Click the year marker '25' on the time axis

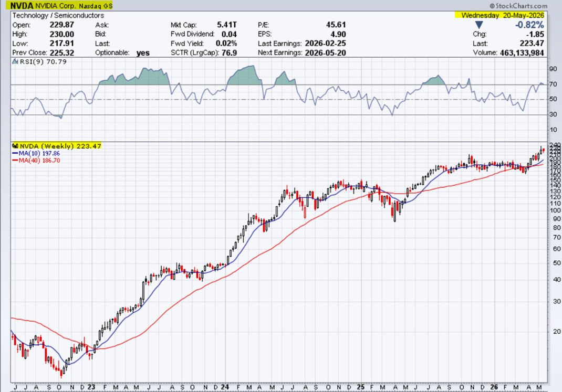(x=360, y=387)
